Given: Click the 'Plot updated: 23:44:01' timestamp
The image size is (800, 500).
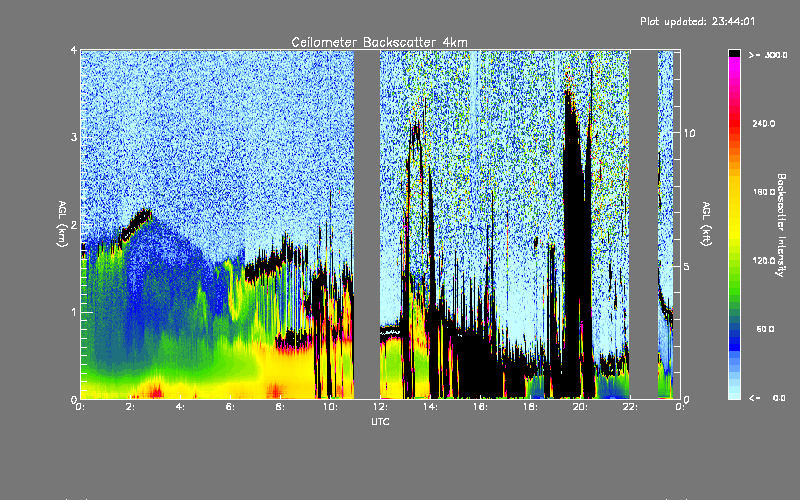Looking at the screenshot, I should (697, 21).
